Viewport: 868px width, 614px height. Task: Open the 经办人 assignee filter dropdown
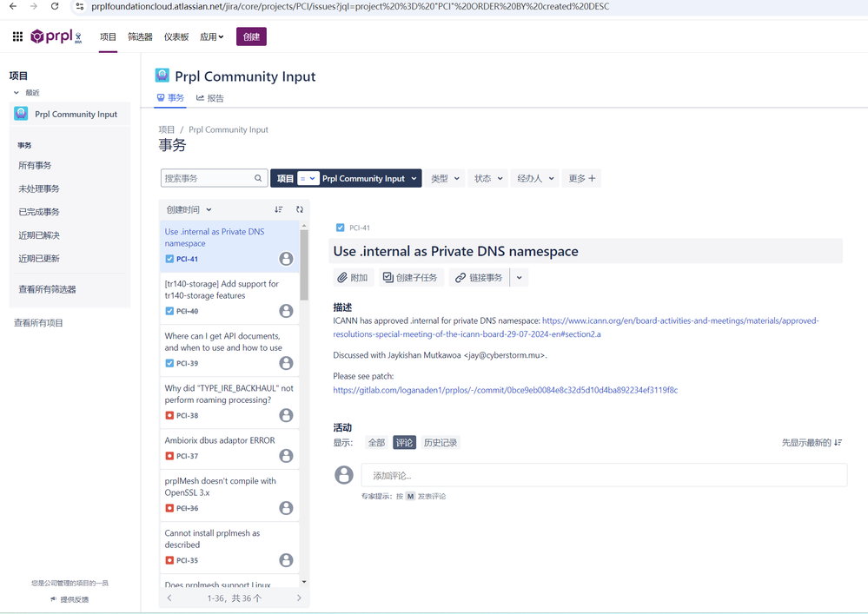coord(534,178)
